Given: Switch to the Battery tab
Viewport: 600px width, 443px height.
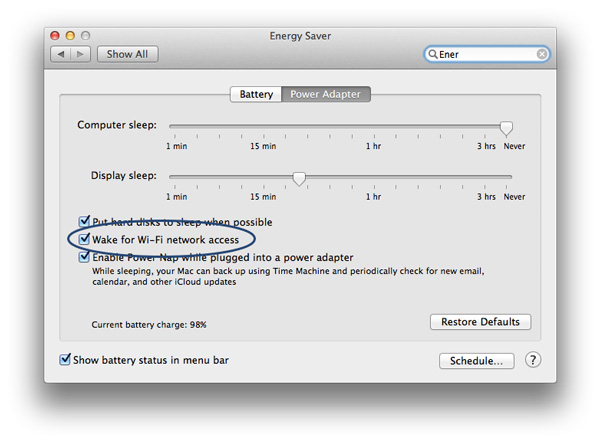Looking at the screenshot, I should click(256, 94).
